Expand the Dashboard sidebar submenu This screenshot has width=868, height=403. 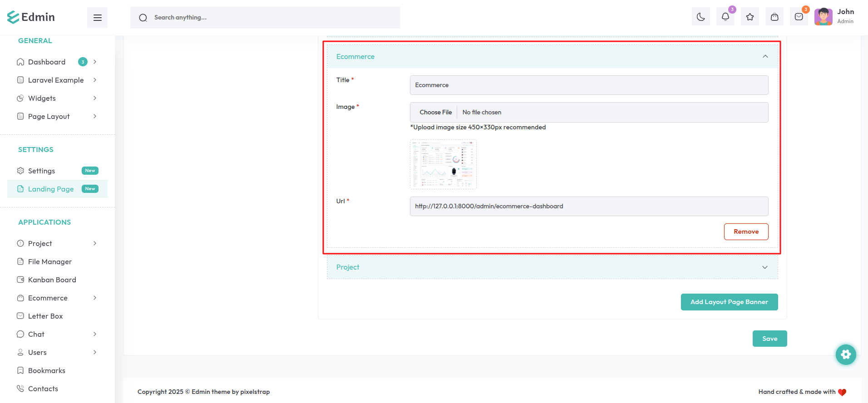click(x=95, y=62)
